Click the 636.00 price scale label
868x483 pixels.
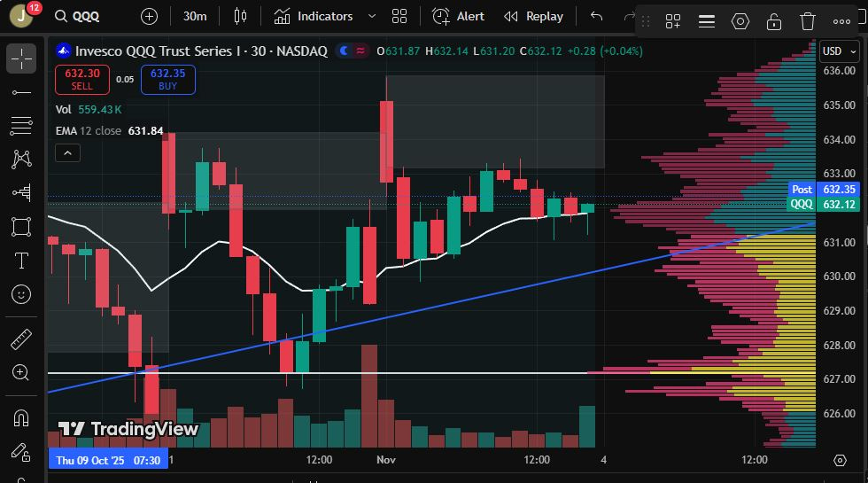[x=840, y=71]
